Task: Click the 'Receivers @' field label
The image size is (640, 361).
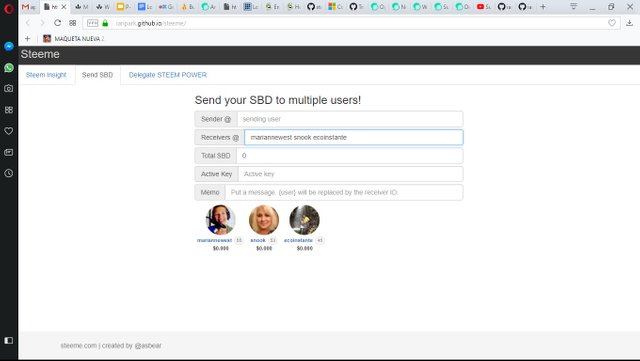Action: 220,138
